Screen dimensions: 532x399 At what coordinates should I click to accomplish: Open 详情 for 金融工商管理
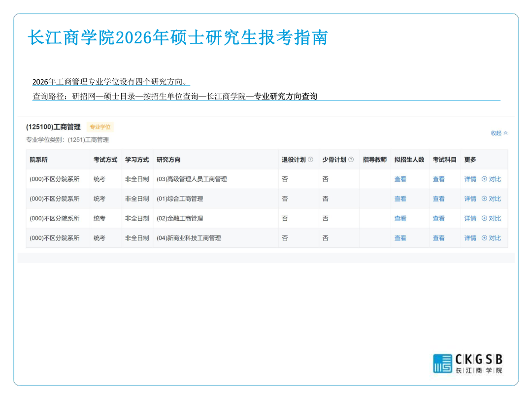coord(470,218)
